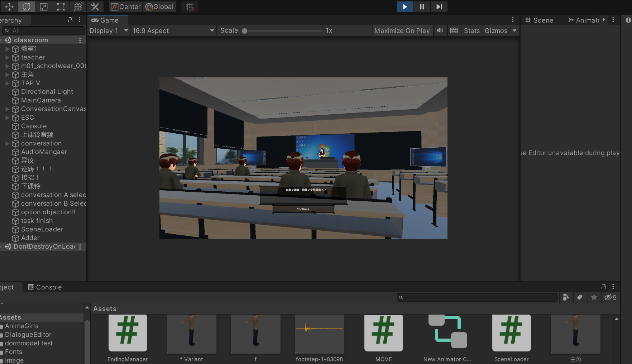Image resolution: width=632 pixels, height=364 pixels.
Task: Toggle Maximize On Play
Action: (x=402, y=31)
